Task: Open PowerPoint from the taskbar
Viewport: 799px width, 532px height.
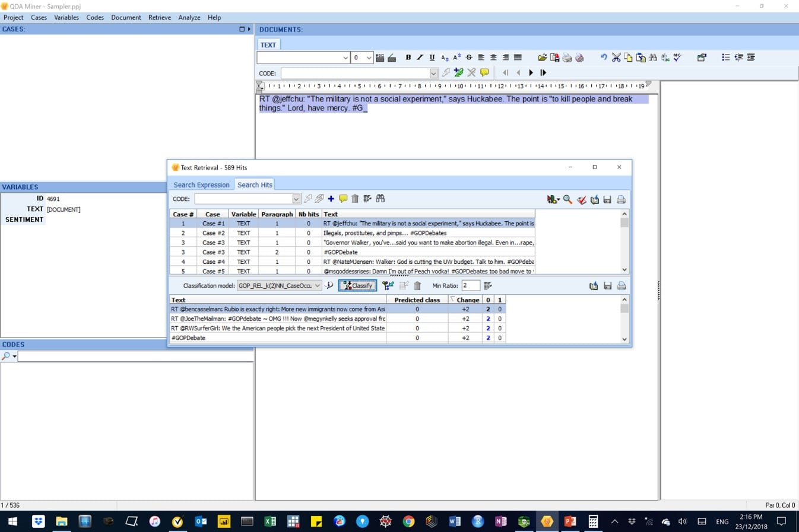Action: tap(569, 521)
